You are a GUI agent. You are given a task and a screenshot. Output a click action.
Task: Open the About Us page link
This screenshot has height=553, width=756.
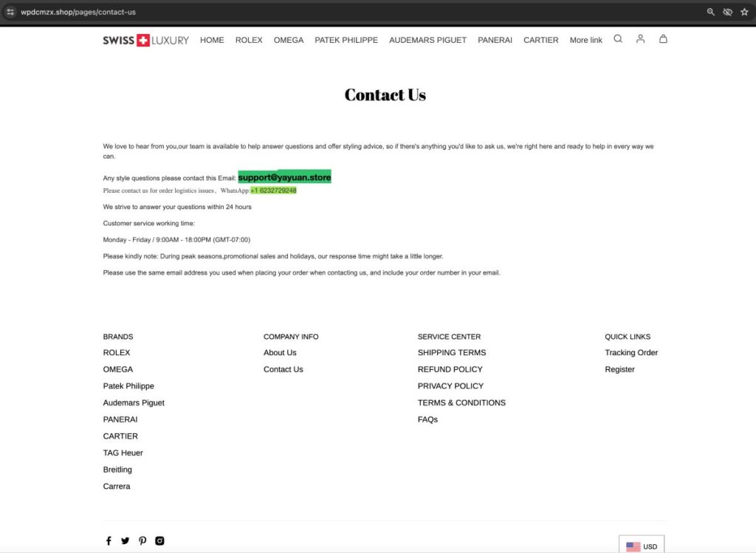coord(280,352)
